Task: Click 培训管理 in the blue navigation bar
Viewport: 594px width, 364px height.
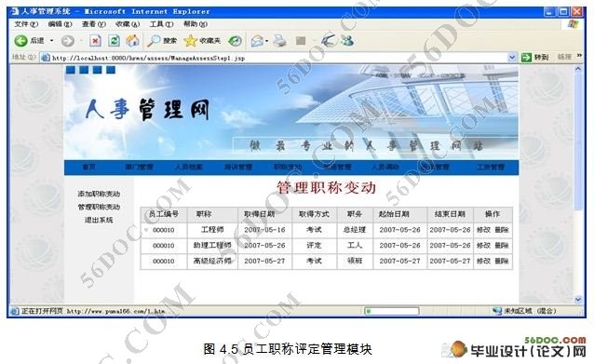Action: 238,167
